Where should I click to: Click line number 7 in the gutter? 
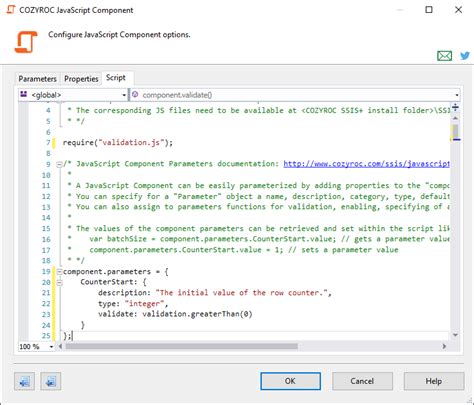(x=48, y=143)
